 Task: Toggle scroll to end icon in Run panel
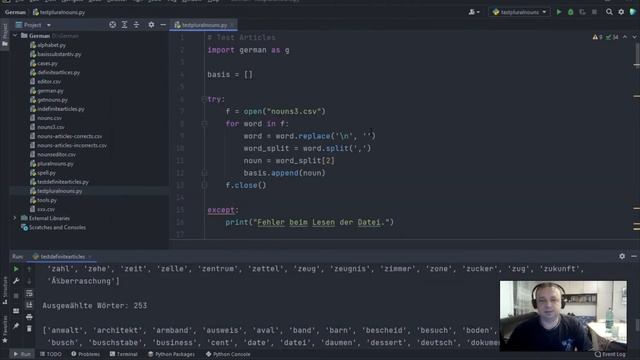pyautogui.click(x=29, y=305)
